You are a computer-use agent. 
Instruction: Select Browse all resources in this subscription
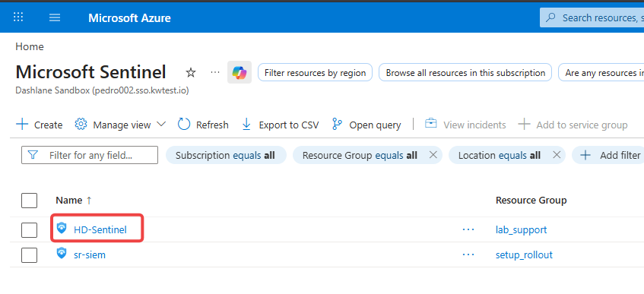(465, 73)
